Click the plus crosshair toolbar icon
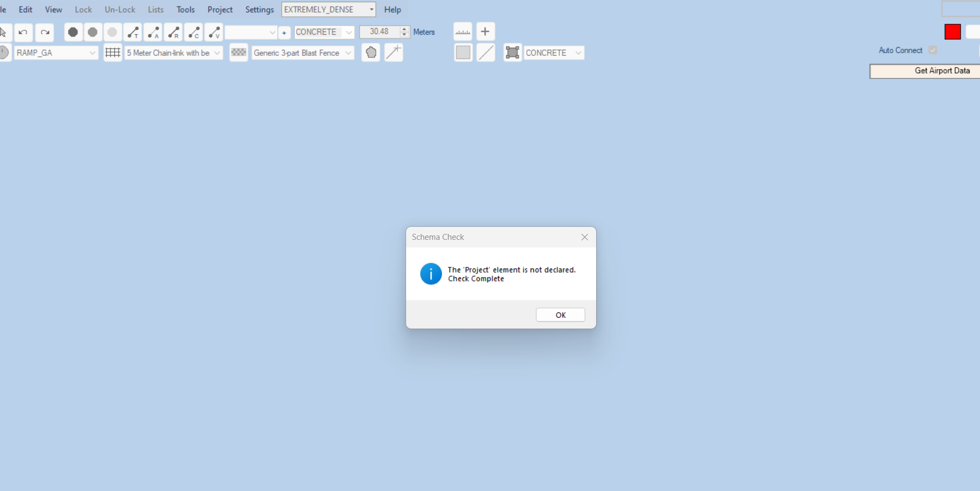980x491 pixels. click(x=485, y=32)
